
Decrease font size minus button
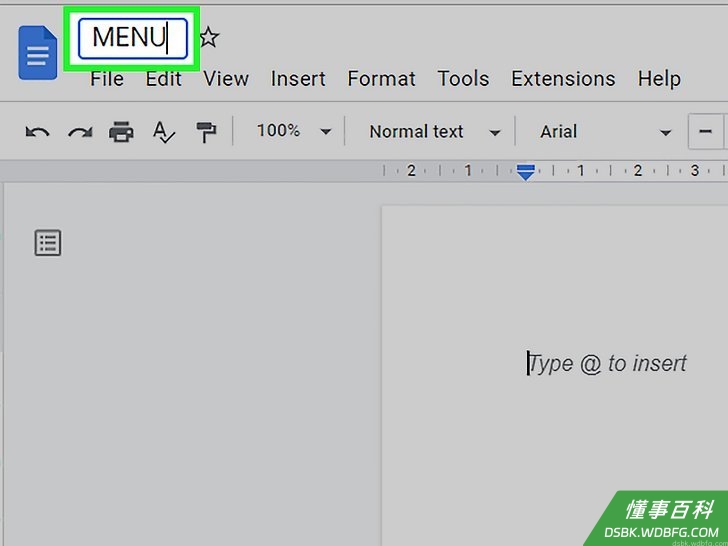705,132
